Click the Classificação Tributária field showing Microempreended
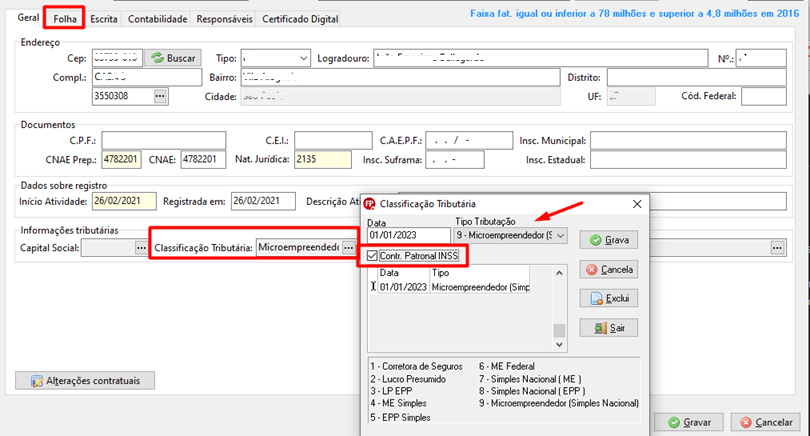810x436 pixels. pos(299,247)
